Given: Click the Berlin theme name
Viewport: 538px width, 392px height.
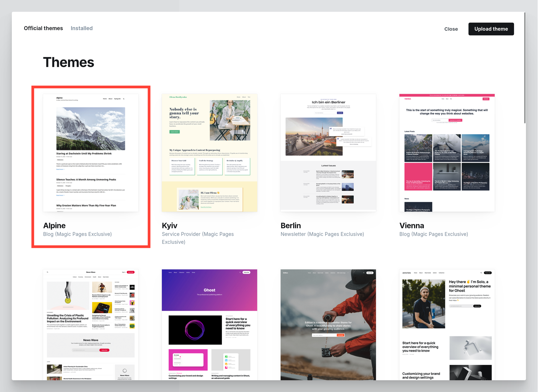Looking at the screenshot, I should click(x=291, y=226).
